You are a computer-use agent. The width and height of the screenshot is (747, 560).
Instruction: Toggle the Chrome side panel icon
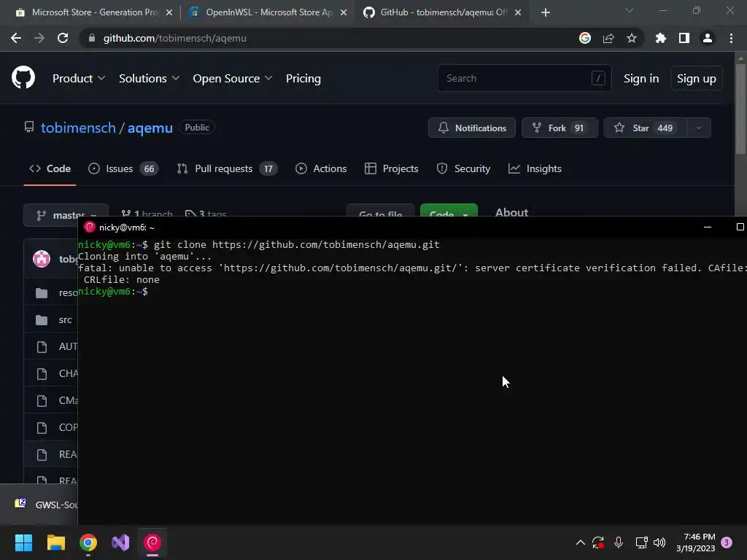click(x=684, y=38)
